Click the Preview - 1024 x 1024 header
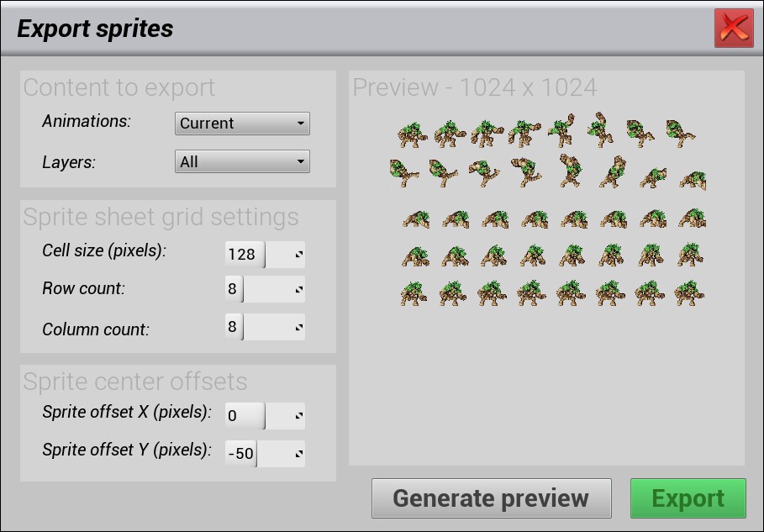Image resolution: width=764 pixels, height=532 pixels. click(475, 87)
